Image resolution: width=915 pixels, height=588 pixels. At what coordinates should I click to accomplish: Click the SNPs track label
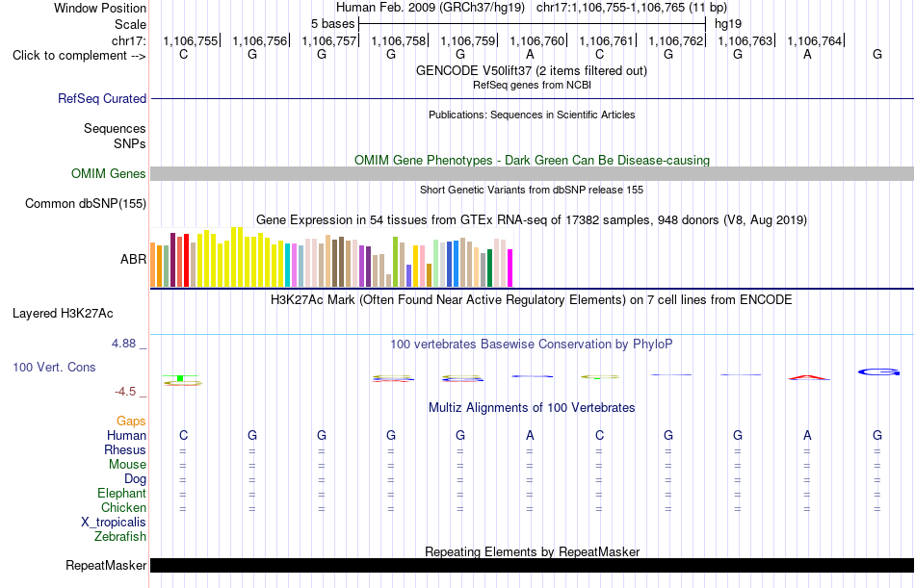click(x=130, y=143)
